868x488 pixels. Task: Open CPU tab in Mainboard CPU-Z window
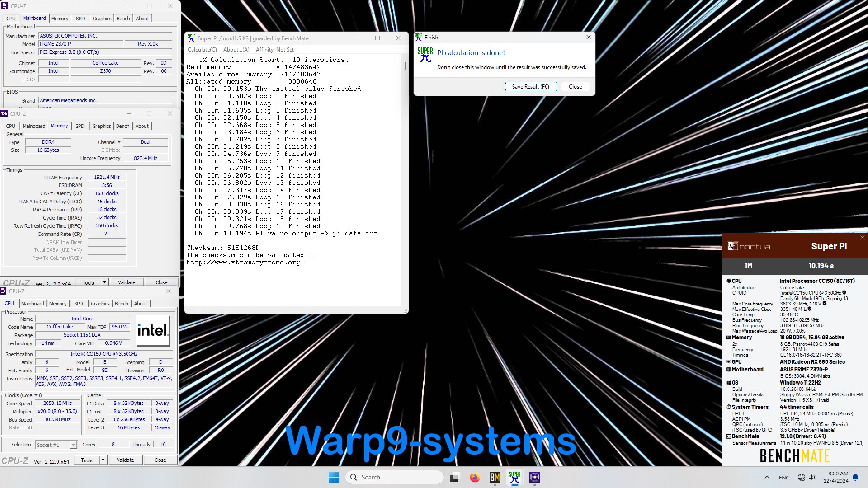11,19
